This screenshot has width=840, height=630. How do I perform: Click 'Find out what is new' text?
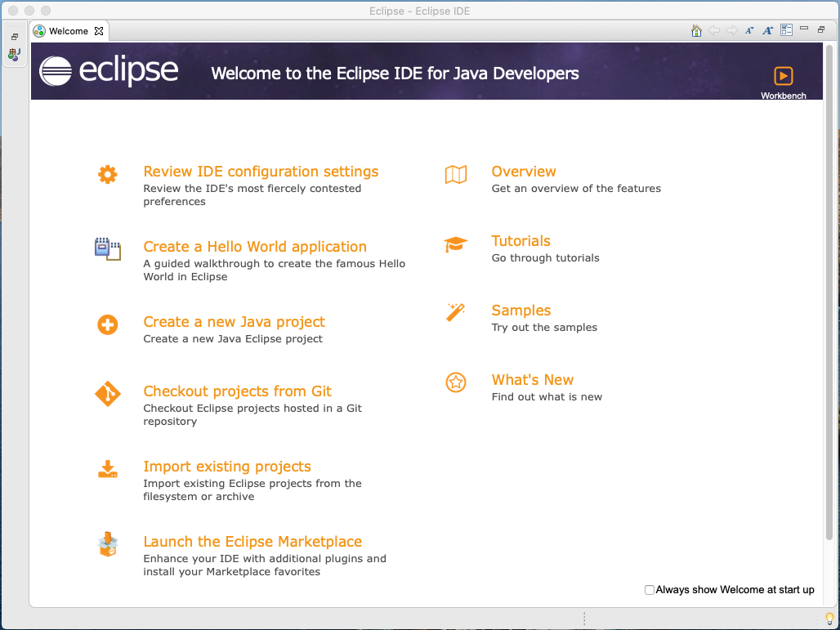(x=547, y=397)
